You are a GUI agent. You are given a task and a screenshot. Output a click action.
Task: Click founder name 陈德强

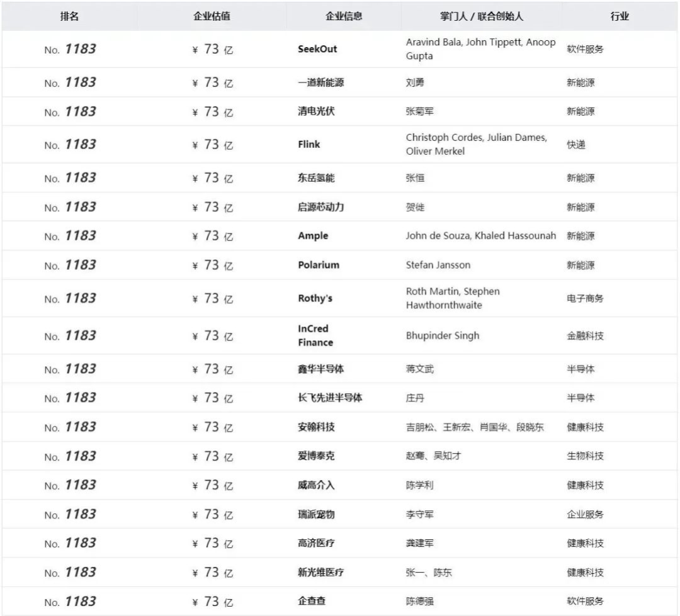420,602
